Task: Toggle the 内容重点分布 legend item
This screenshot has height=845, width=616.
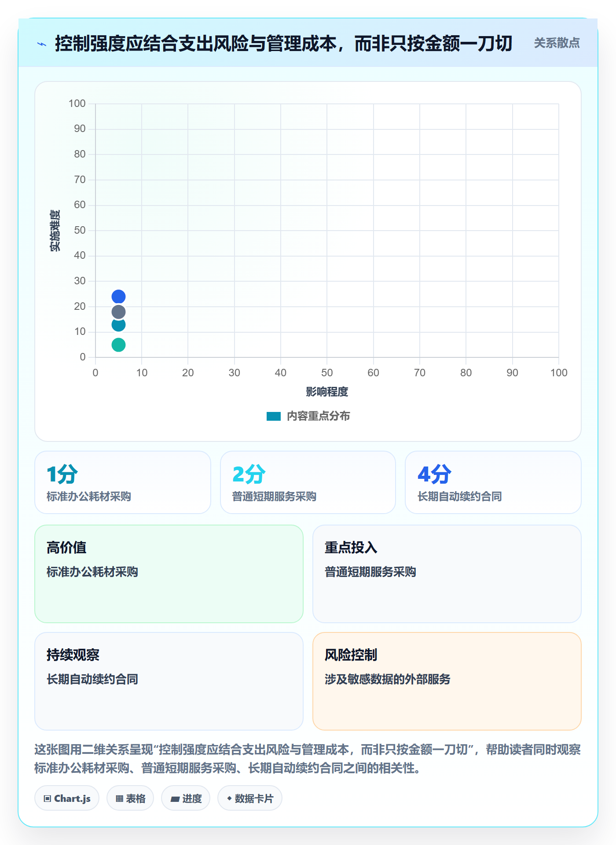Action: click(308, 416)
